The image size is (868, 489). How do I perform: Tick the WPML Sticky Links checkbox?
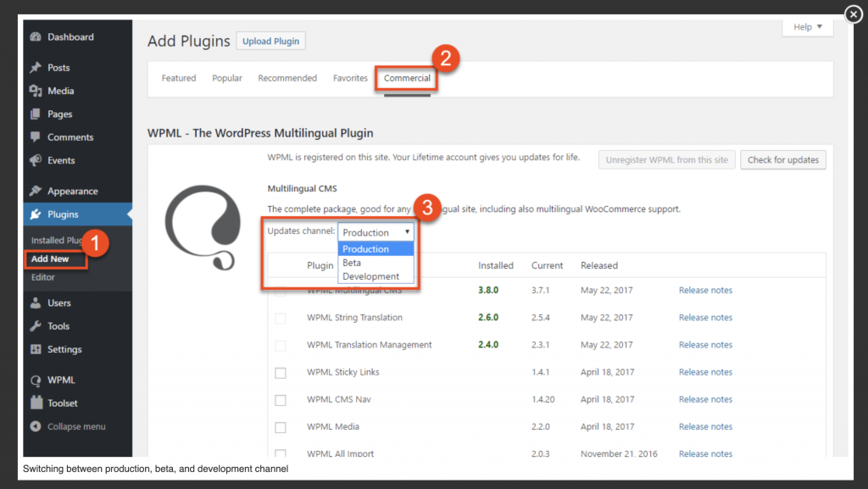281,373
